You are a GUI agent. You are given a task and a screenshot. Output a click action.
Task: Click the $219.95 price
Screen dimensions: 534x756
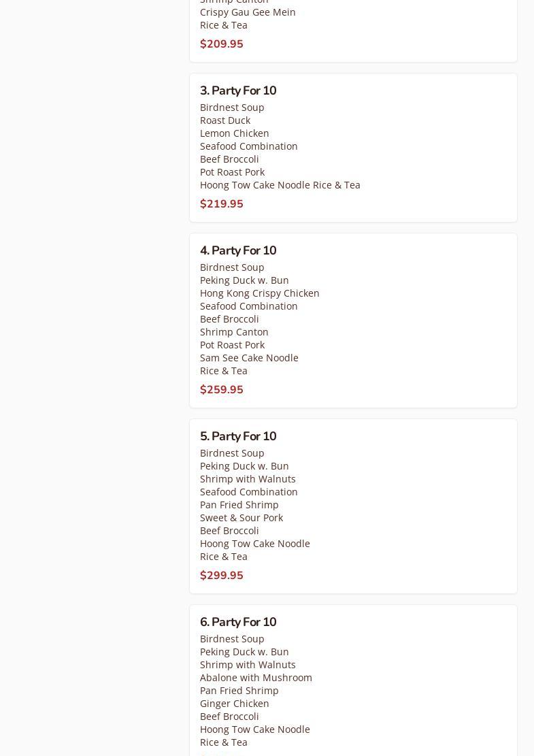[222, 203]
